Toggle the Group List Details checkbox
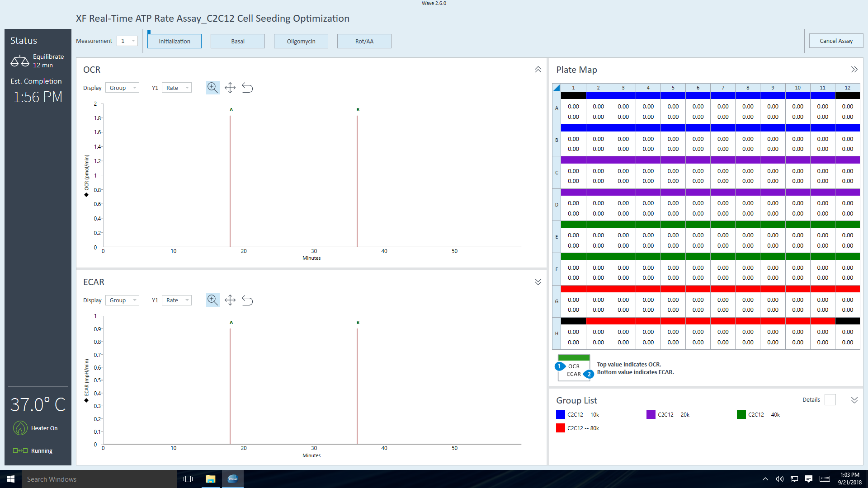868x488 pixels. tap(830, 400)
